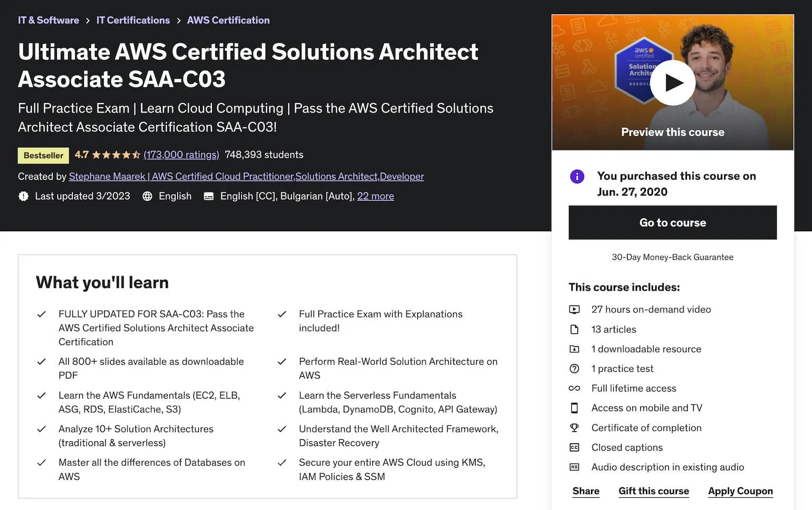Click the closed captions CC icon
The width and height of the screenshot is (812, 510).
574,448
